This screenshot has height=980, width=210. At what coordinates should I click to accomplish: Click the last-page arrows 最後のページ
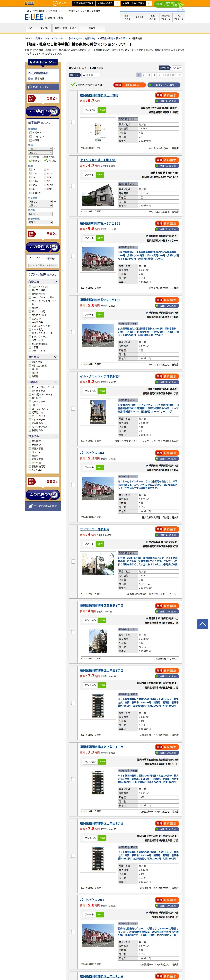tap(172, 75)
